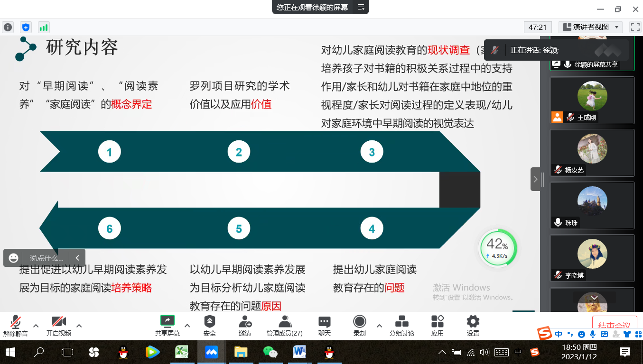
Task: Open the network signal status icon
Action: coord(44,27)
